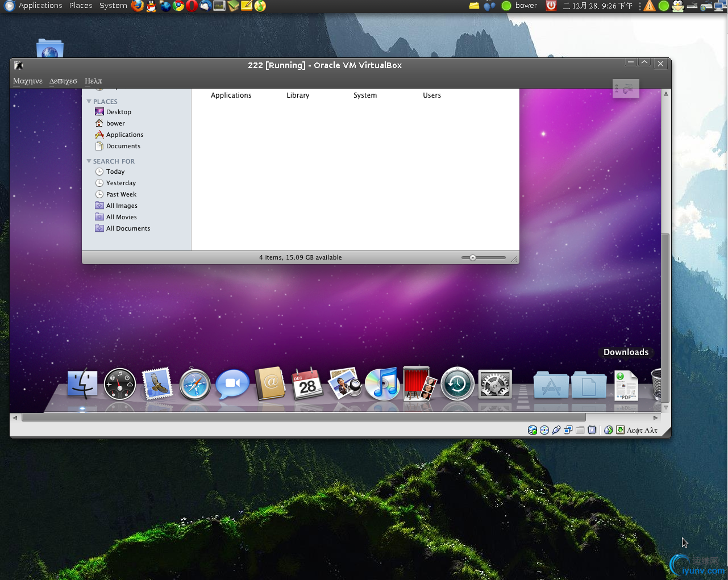728x580 pixels.
Task: Open the Downloads stack in the dock
Action: [626, 386]
